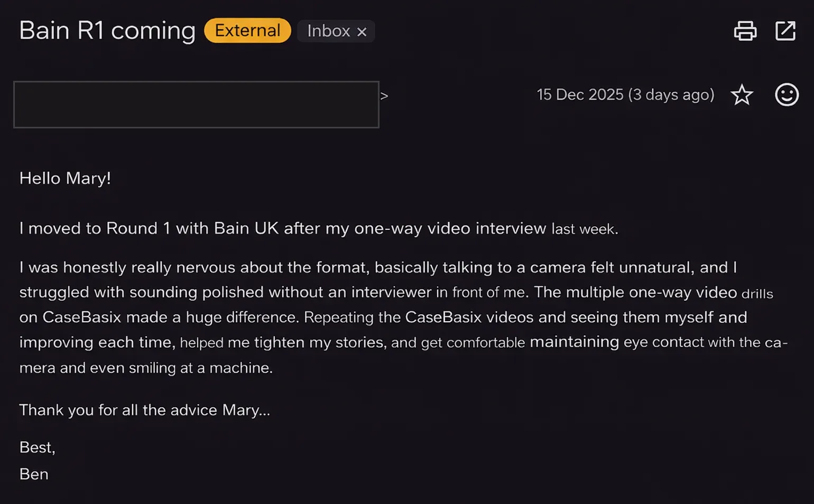Screen dimensions: 814x504
Task: Remove the Inbox label with its X
Action: [362, 32]
